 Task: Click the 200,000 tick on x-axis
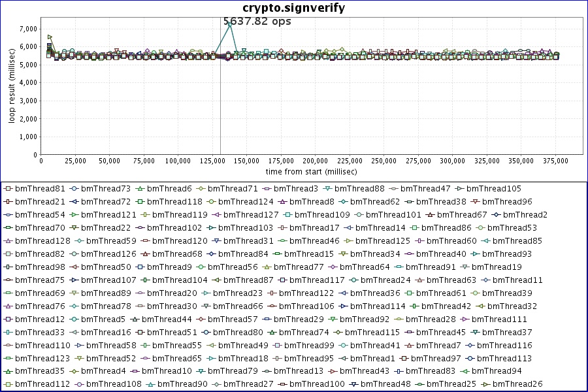316,161
